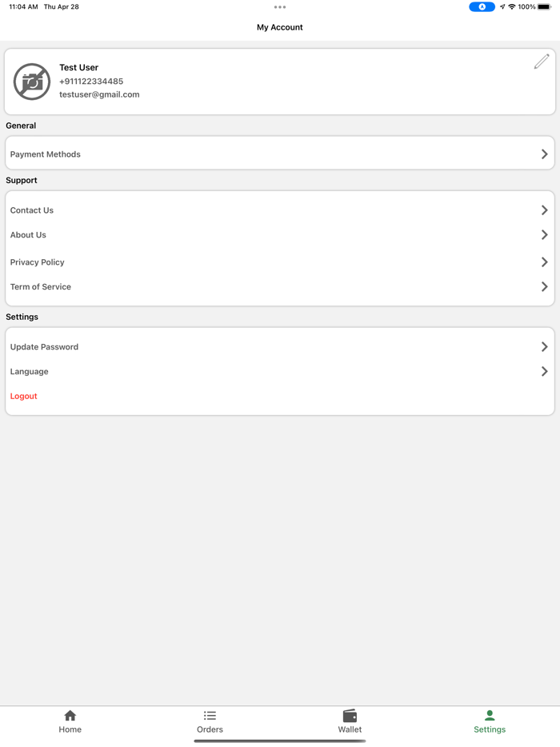Expand Payment Methods chevron arrow
The image size is (560, 747).
coord(544,154)
